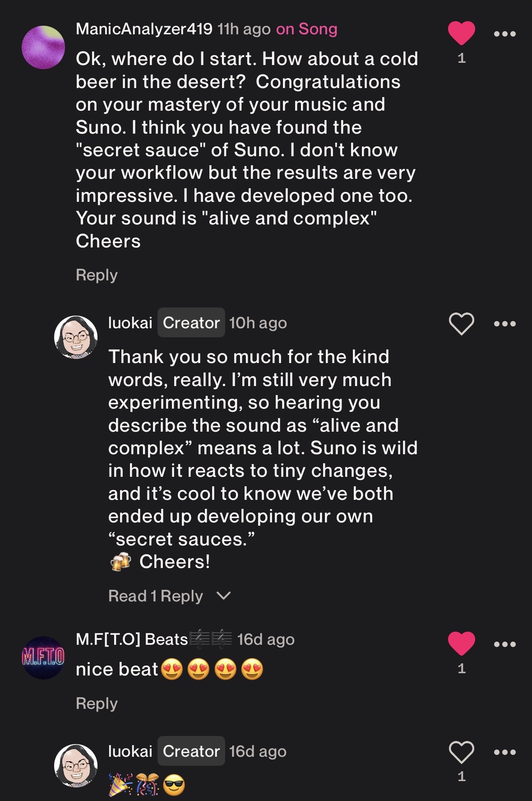Reply to ManicAnalyzer419's comment
This screenshot has width=532, height=801.
tap(97, 275)
